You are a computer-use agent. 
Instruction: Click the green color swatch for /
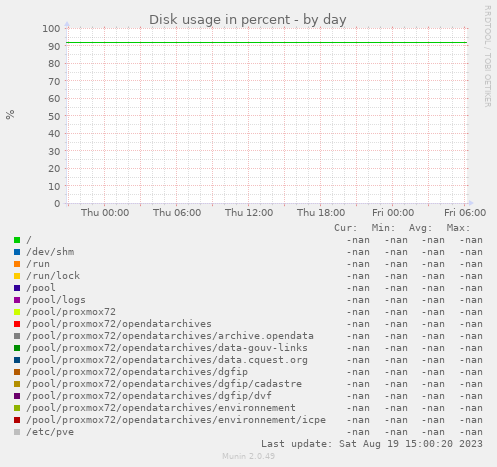(17, 240)
